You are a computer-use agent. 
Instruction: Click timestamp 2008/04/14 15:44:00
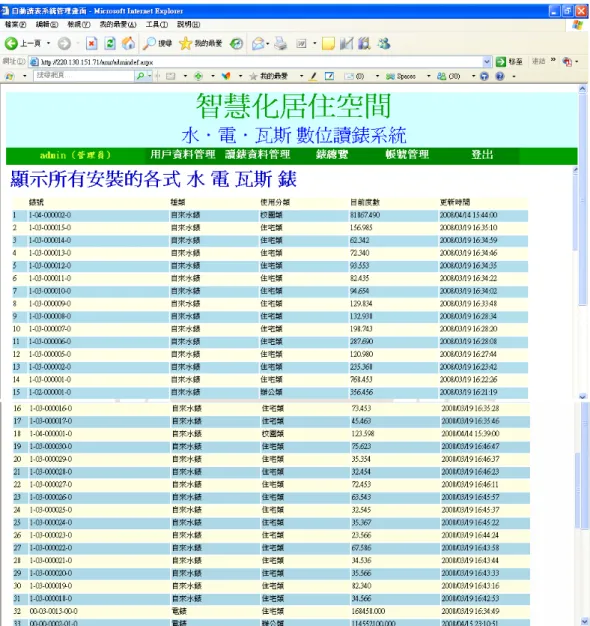click(x=469, y=215)
